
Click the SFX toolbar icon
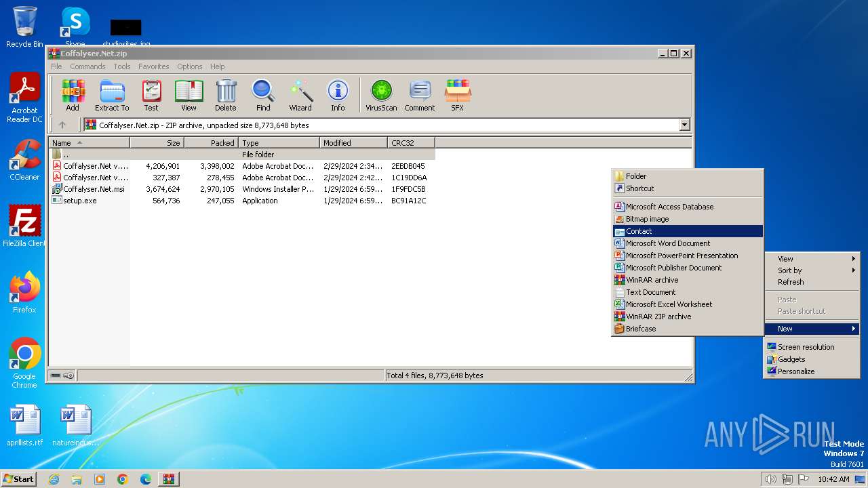pos(458,96)
